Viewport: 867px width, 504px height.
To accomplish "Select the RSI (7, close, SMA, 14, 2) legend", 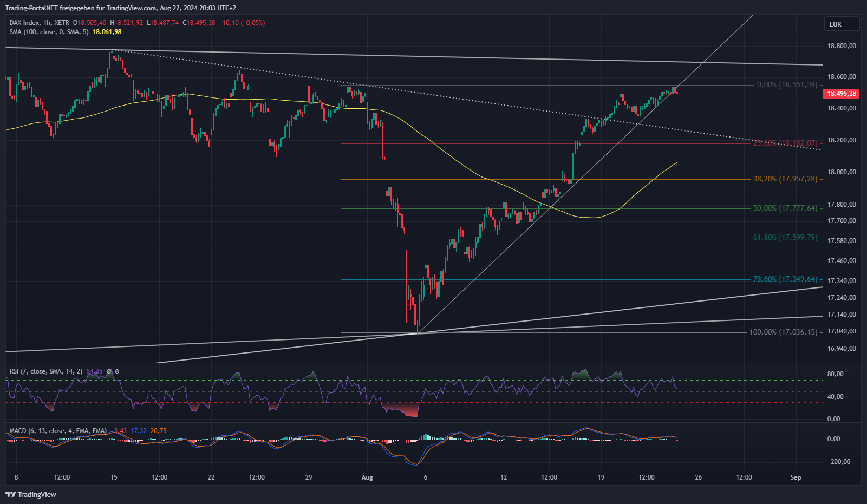I will [x=46, y=371].
